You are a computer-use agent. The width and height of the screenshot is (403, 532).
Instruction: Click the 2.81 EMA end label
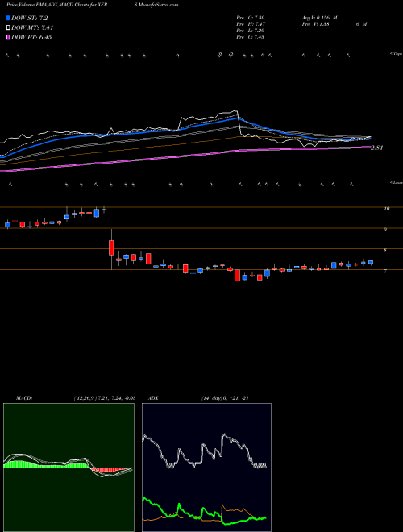(377, 148)
